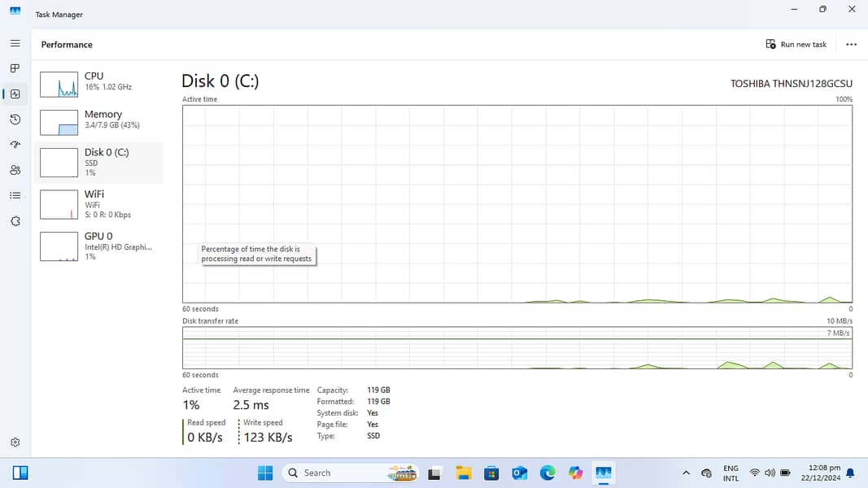
Task: Open Microsoft Edge from the taskbar
Action: [x=547, y=473]
